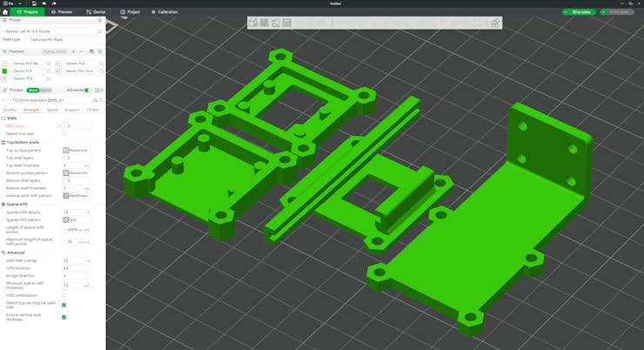Open the Support settings tab

[x=72, y=110]
